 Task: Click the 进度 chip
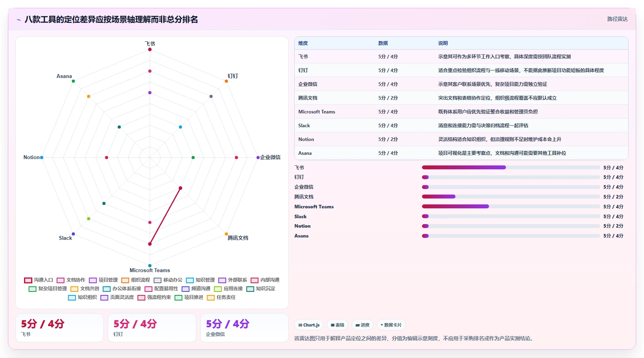point(362,325)
